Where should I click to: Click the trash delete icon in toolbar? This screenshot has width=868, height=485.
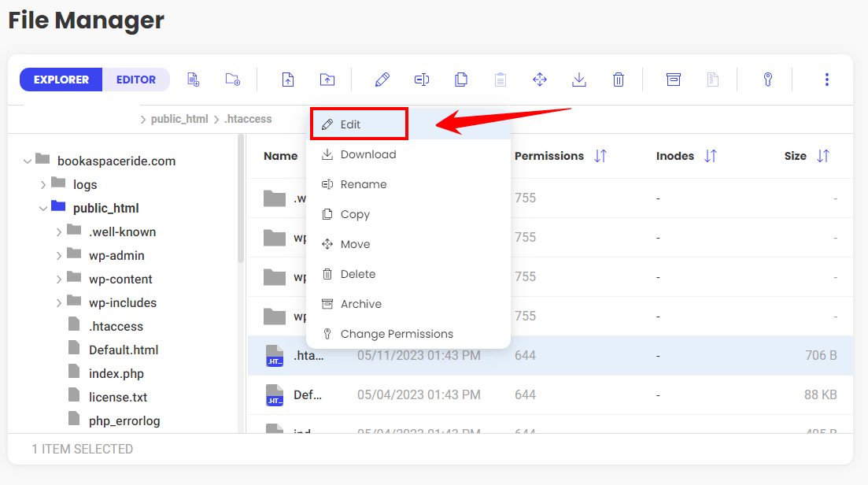tap(619, 80)
